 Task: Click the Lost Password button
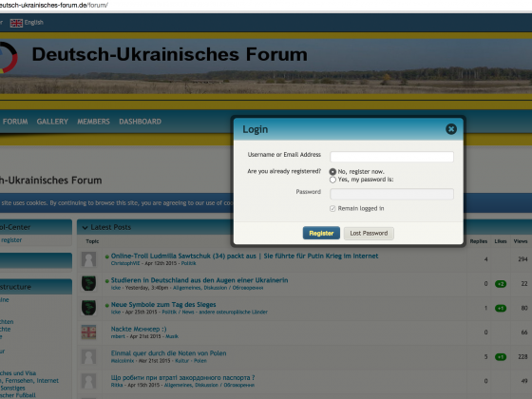click(369, 233)
